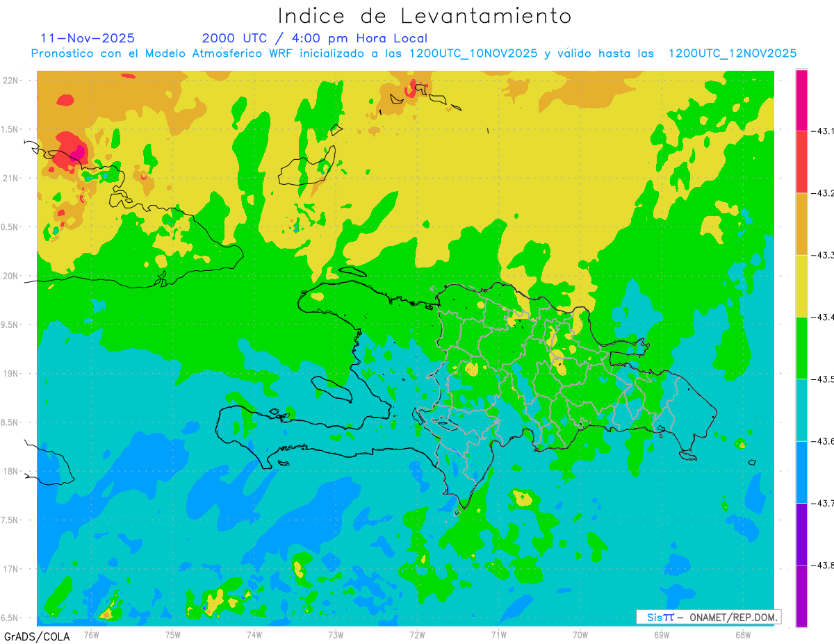Click the '21N' latitude label
This screenshot has width=834, height=644.
coord(11,178)
